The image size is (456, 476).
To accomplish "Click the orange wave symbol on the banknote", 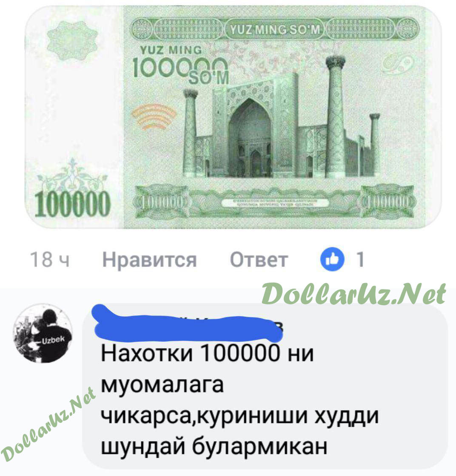I will 154,117.
